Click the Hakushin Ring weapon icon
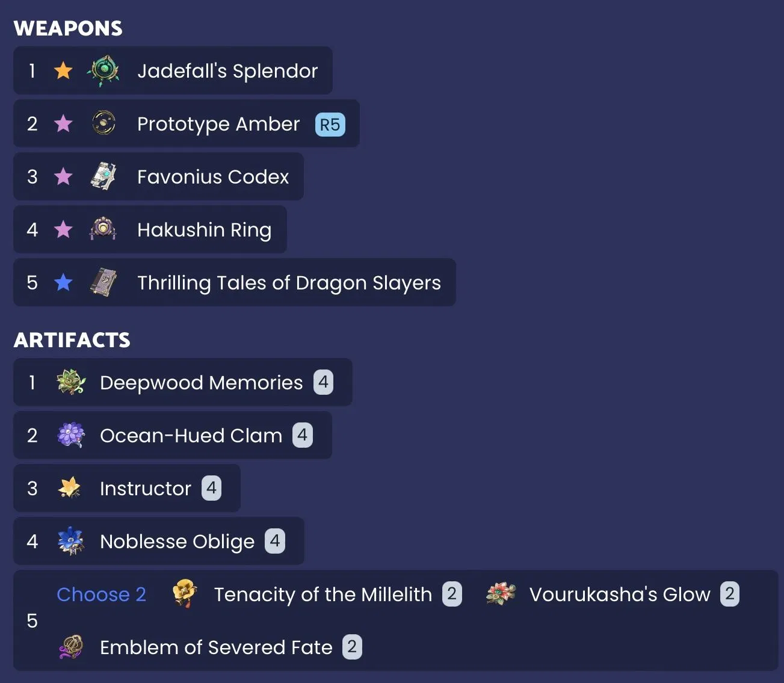Screen dimensions: 784x683 (103, 229)
